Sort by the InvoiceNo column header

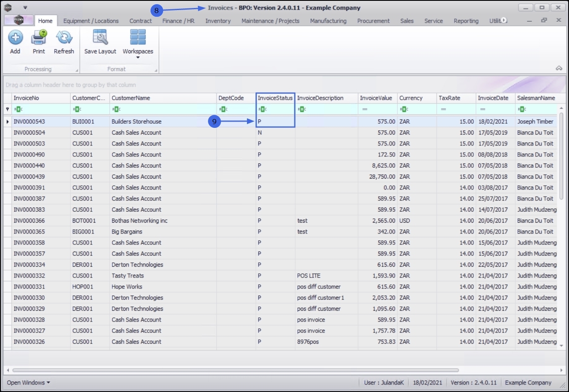pyautogui.click(x=41, y=98)
